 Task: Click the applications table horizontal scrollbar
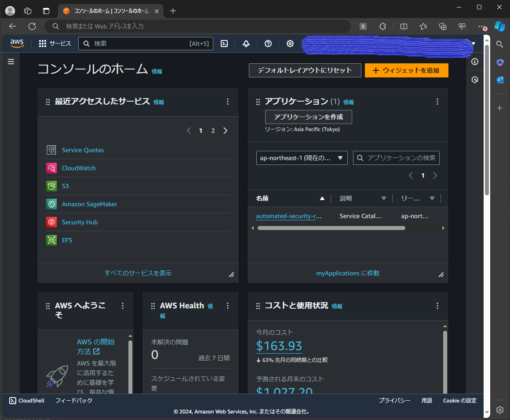click(331, 228)
